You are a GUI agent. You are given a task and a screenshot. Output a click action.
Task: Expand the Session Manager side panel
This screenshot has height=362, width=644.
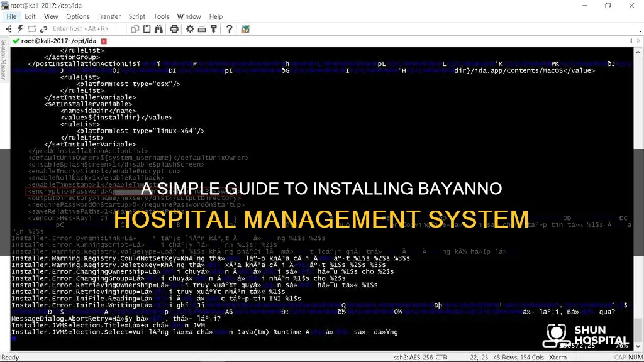pos(4,60)
